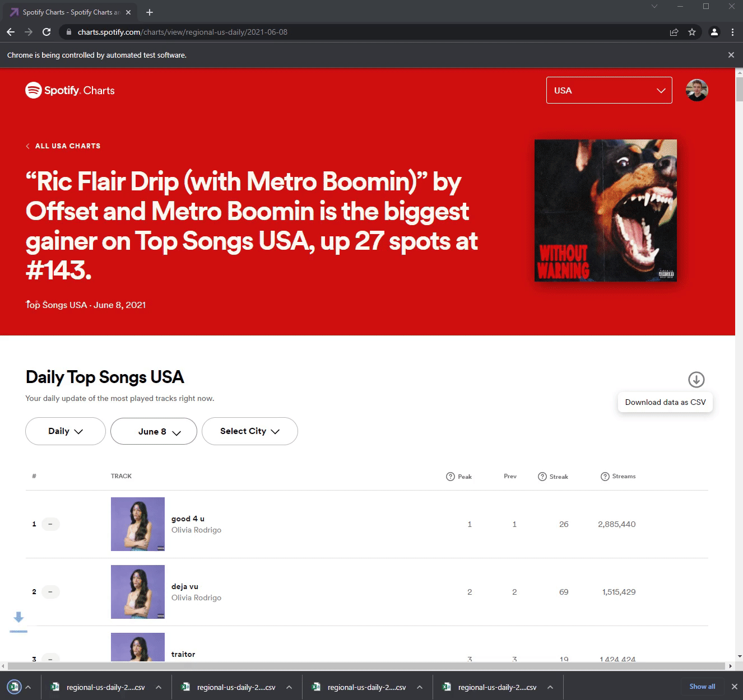This screenshot has width=743, height=700.
Task: Expand options for the leftmost Excel download icon
Action: point(28,687)
